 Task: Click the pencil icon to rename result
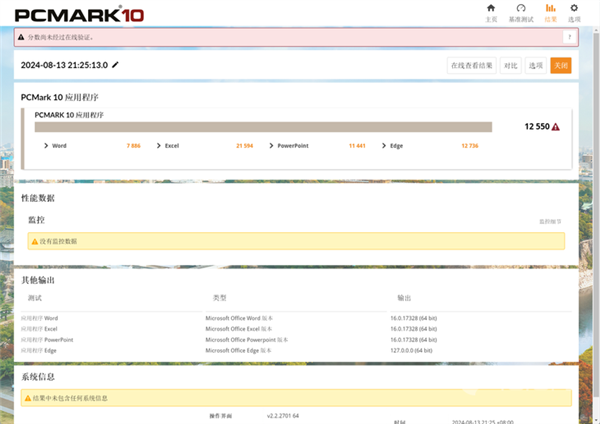(115, 65)
